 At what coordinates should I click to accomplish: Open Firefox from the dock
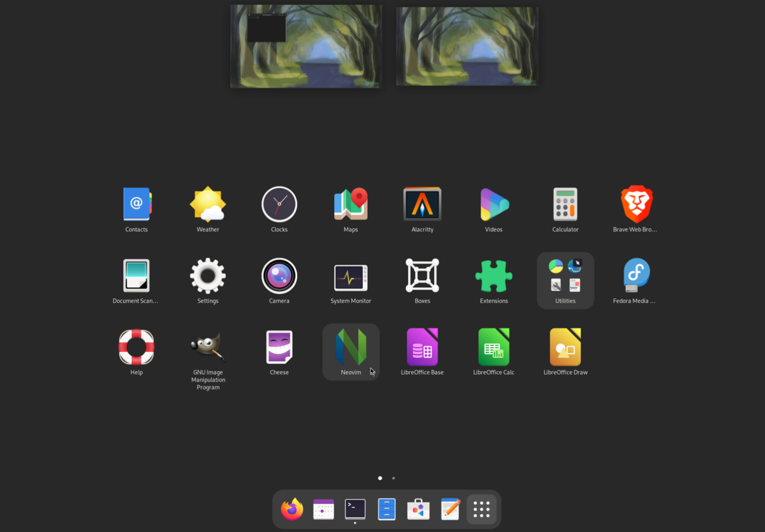292,509
